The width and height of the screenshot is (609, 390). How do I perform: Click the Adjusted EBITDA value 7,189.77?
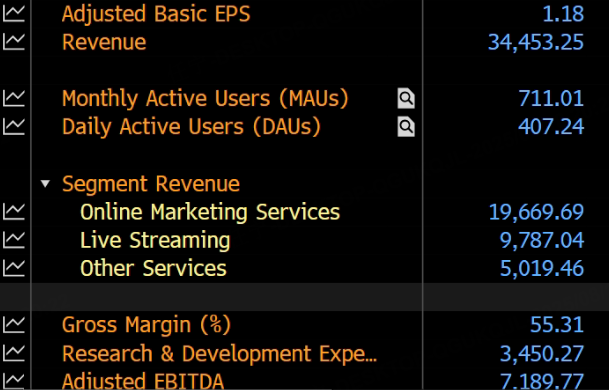541,381
